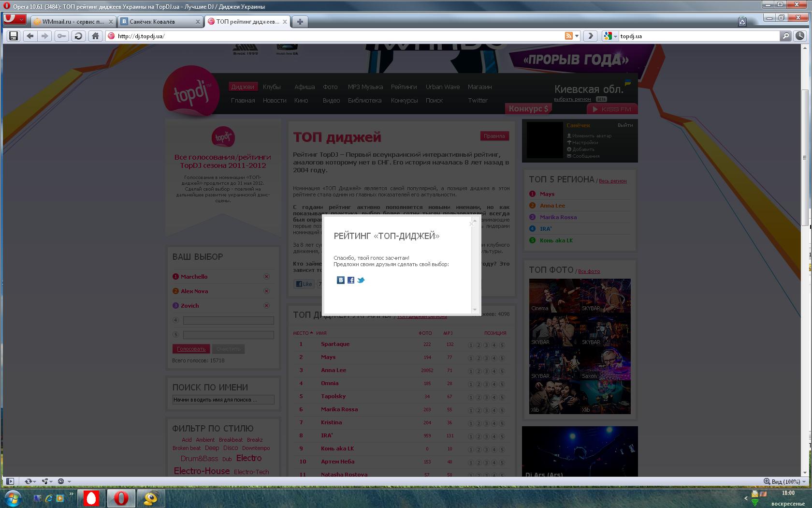Expand the RSS feed dropdown arrow
The height and width of the screenshot is (508, 812).
tap(577, 36)
